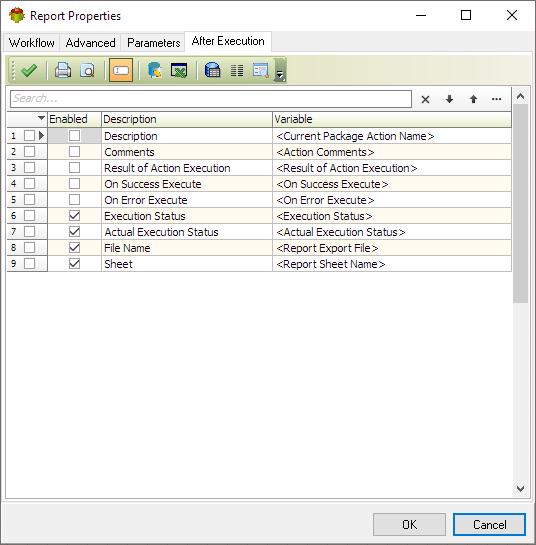Viewport: 536px width, 545px height.
Task: Open search options ellipsis button
Action: tap(496, 99)
